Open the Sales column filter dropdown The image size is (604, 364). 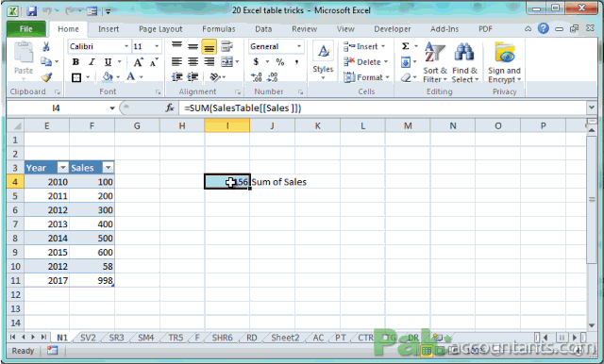click(108, 167)
